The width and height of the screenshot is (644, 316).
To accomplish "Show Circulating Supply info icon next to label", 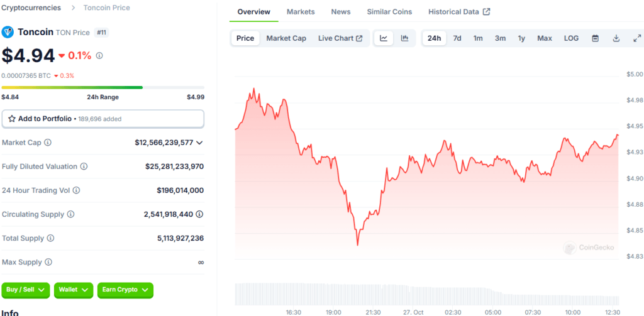I will (x=70, y=214).
